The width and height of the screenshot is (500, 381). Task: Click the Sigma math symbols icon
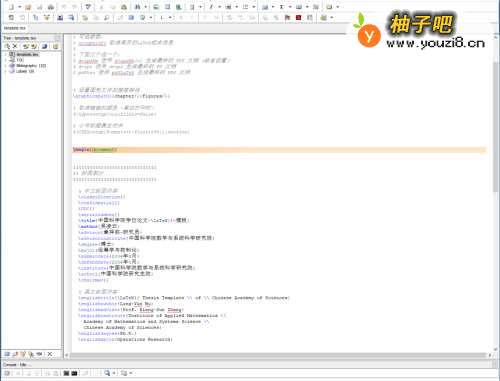(x=282, y=7)
